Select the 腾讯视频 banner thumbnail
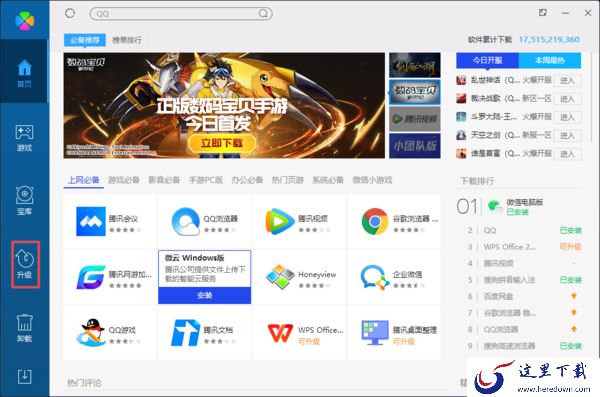Viewport: 600px width, 397px height. pos(415,119)
